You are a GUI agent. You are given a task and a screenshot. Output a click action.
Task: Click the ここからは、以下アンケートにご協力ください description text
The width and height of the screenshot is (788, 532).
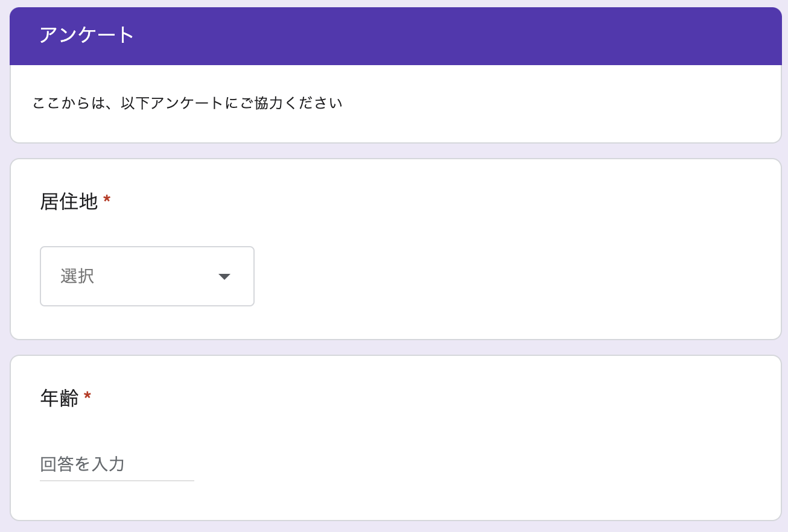pyautogui.click(x=187, y=103)
